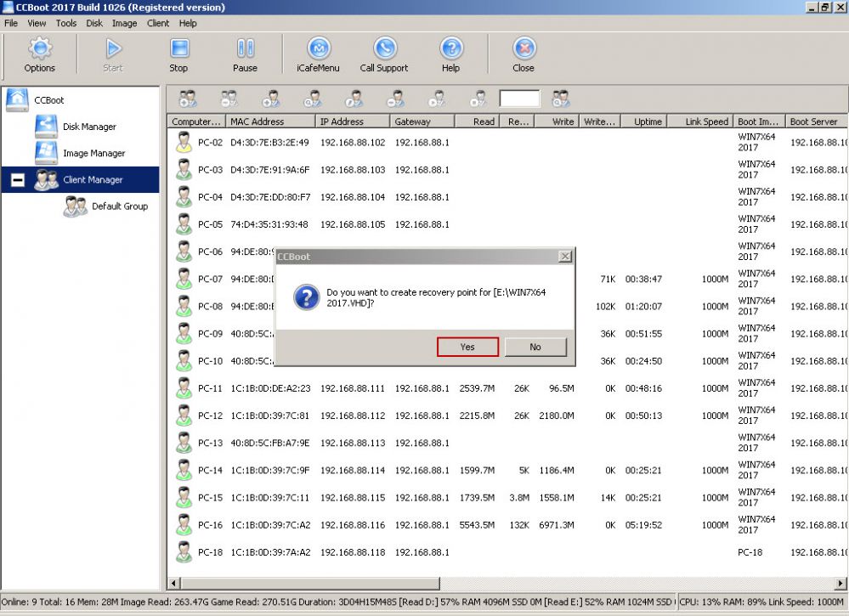Open the Options gear in toolbar
The image size is (849, 616).
(39, 54)
